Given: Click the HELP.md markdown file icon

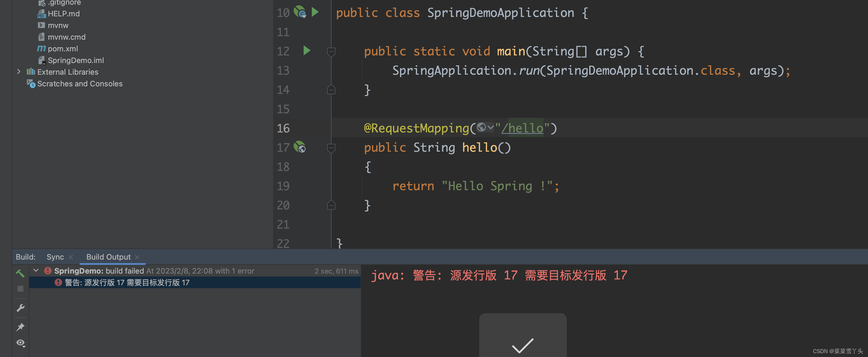Looking at the screenshot, I should click(x=41, y=14).
